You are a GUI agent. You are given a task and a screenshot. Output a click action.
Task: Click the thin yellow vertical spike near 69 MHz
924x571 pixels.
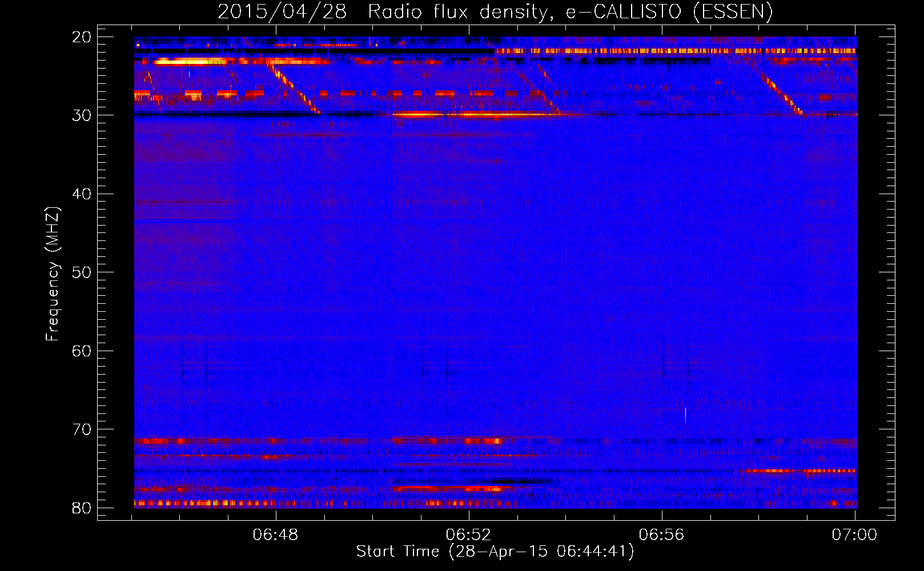(x=685, y=416)
